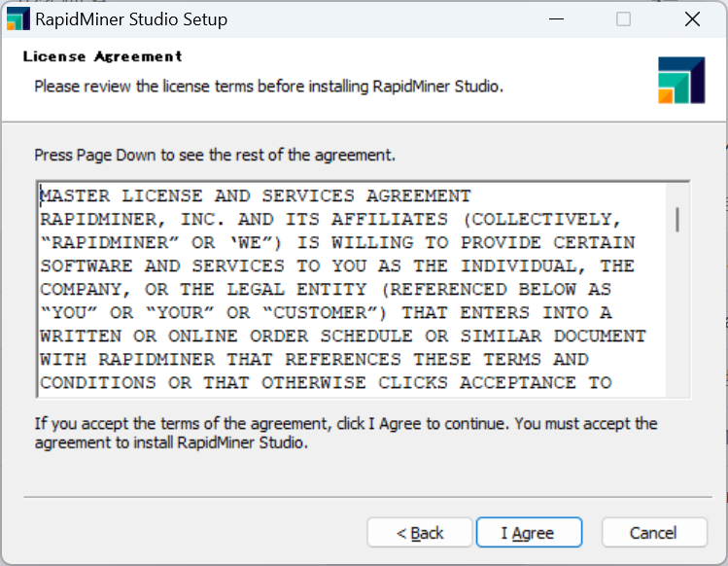Click the 'License Agreement' heading
728x566 pixels.
(103, 56)
